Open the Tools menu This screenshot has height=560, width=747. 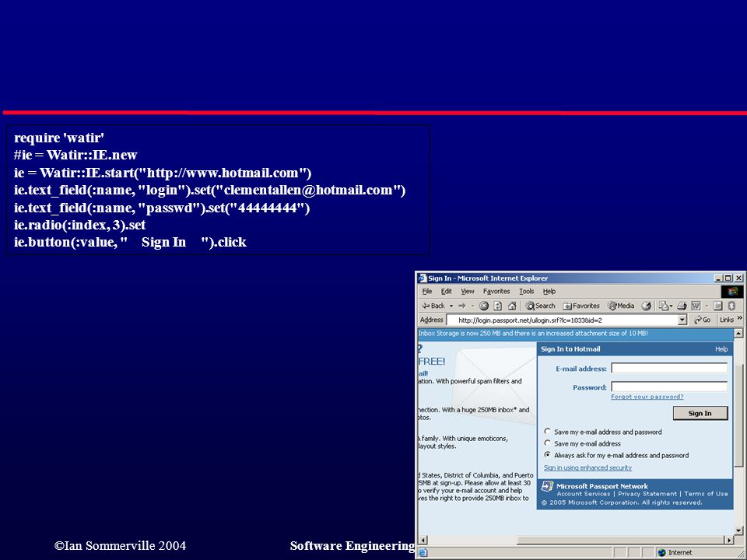pyautogui.click(x=527, y=291)
